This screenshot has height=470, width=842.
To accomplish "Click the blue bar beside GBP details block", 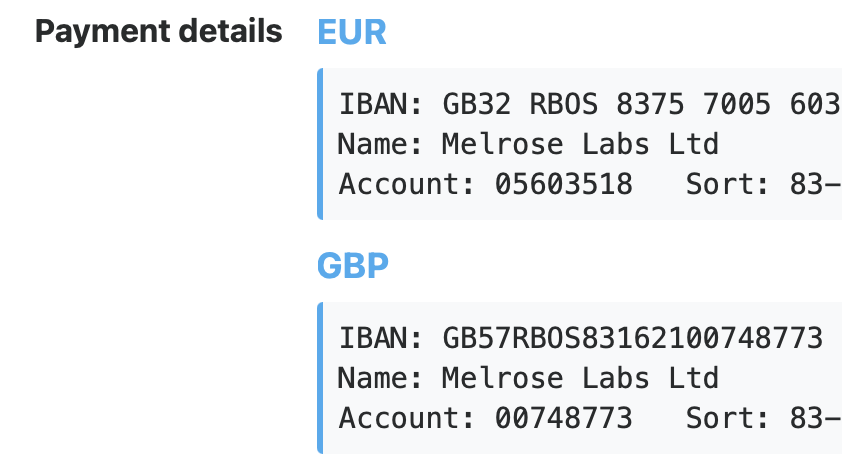I will coord(320,378).
